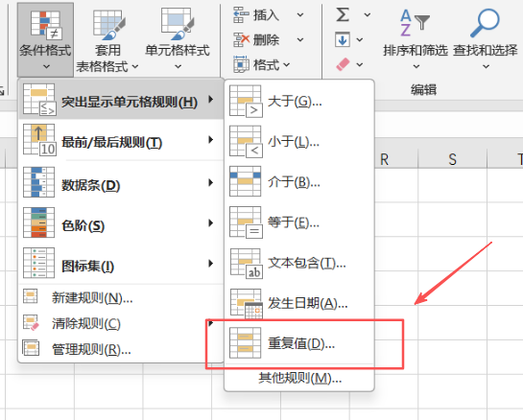Open 色阶(S) color scales submenu
This screenshot has height=420, width=523.
(121, 223)
